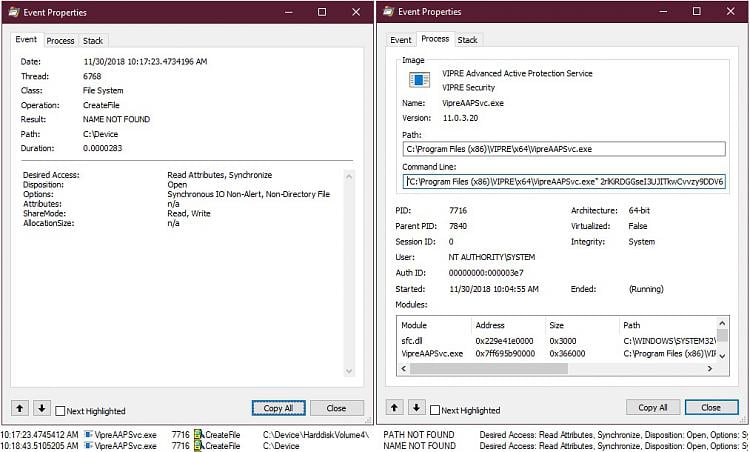Click address 0x7ff695b90000
This screenshot has width=750, height=452.
505,354
